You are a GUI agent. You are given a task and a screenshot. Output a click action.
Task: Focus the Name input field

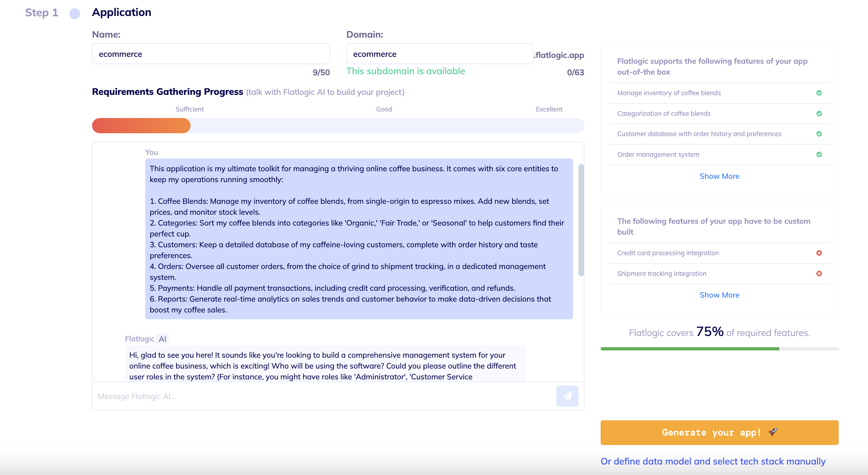(x=211, y=54)
